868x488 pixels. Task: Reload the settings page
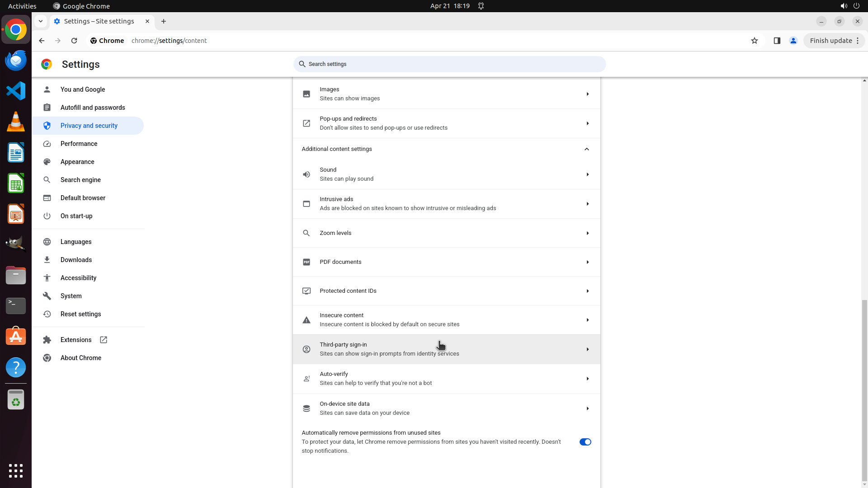click(x=74, y=41)
